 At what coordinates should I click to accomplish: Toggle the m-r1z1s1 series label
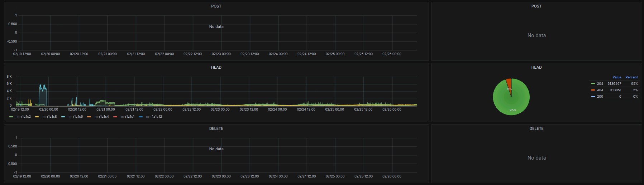pyautogui.click(x=128, y=117)
